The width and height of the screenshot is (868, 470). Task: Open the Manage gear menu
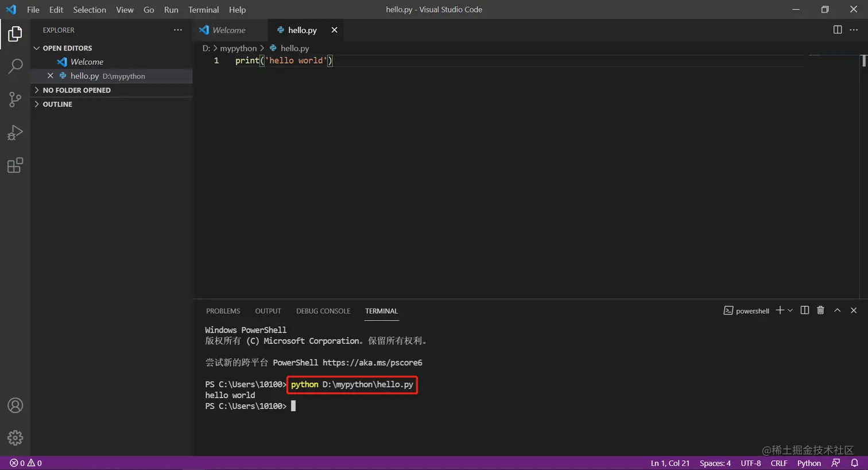point(14,437)
